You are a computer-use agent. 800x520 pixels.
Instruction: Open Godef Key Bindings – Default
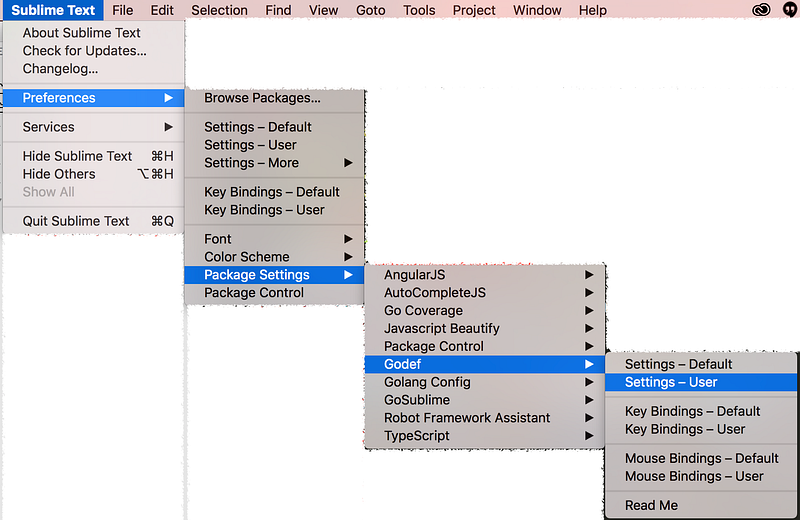(701, 411)
